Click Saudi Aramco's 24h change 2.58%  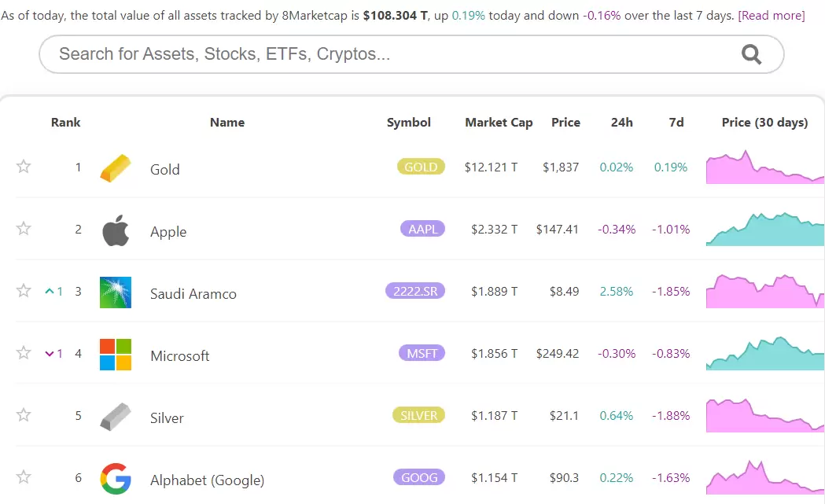tap(616, 292)
